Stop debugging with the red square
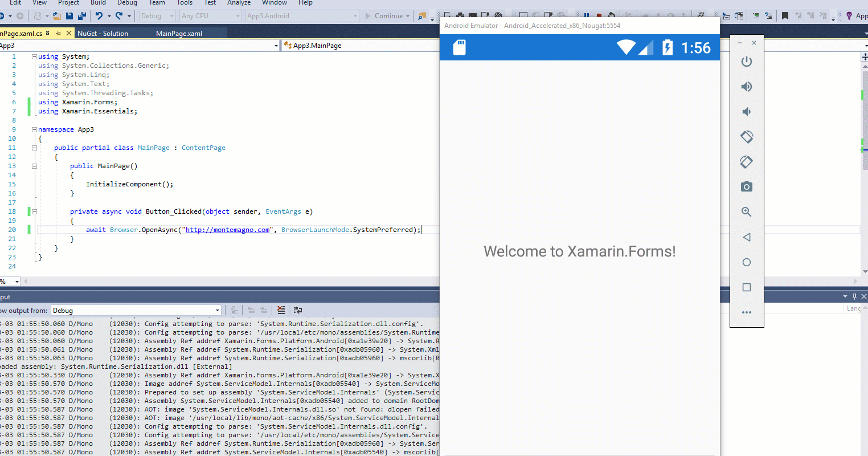Screen dimensions: 868x456 (599, 15)
